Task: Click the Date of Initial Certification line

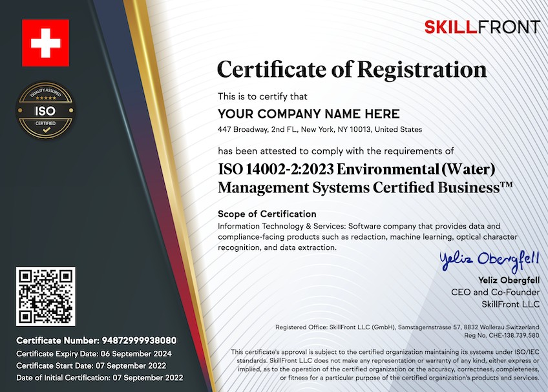Action: pyautogui.click(x=100, y=378)
